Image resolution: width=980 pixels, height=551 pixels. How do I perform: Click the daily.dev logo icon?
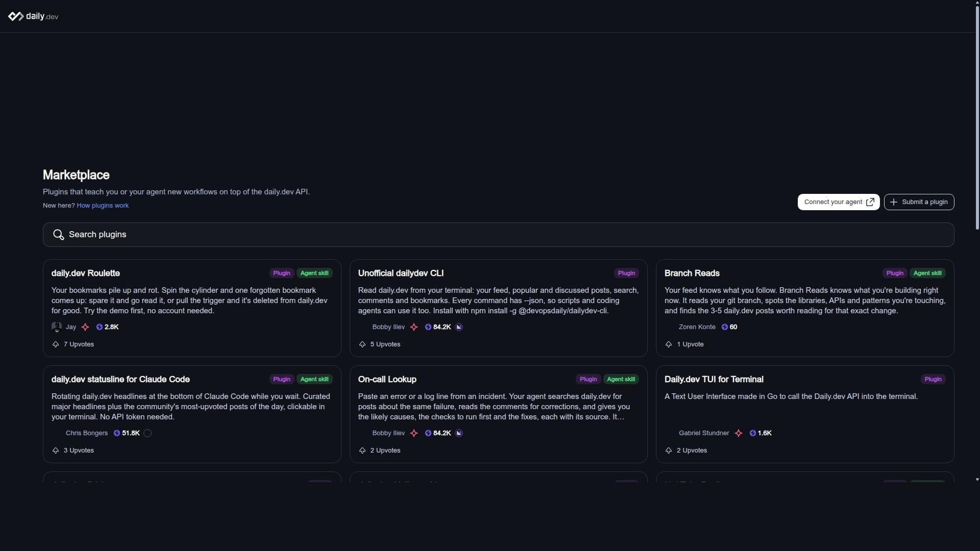[x=16, y=16]
